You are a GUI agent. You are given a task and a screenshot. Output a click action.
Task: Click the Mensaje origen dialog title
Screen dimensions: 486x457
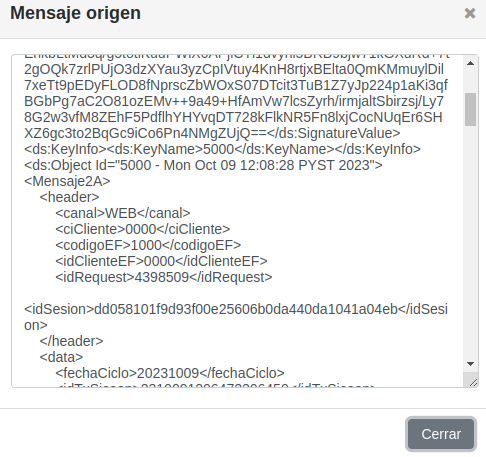coord(75,13)
